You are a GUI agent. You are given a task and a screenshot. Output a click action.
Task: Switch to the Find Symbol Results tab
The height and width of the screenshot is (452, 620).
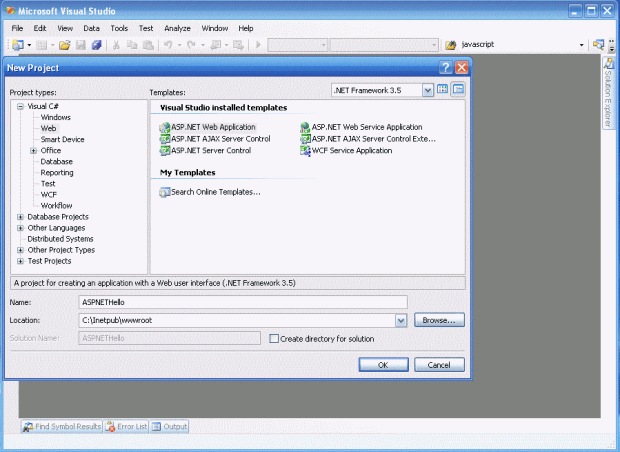(62, 427)
